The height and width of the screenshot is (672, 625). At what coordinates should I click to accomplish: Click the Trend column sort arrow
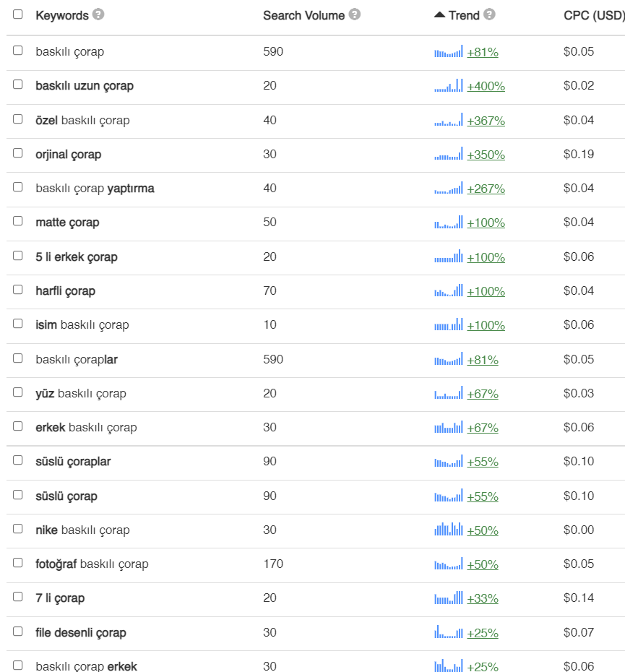(439, 15)
